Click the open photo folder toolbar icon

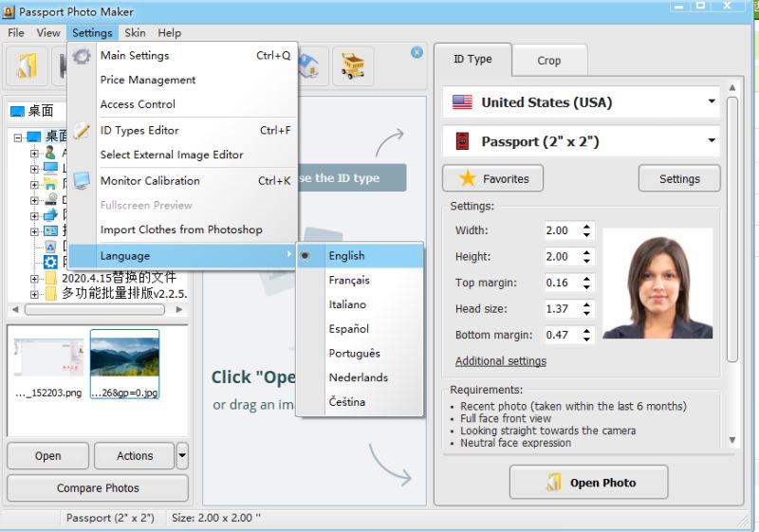[x=27, y=66]
